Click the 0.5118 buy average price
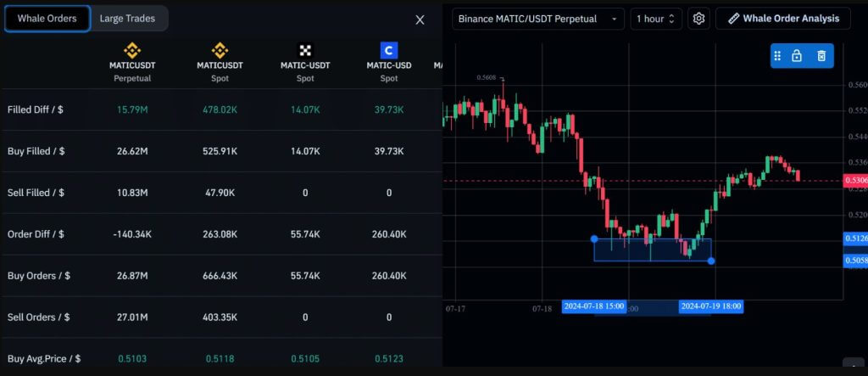 tap(220, 359)
